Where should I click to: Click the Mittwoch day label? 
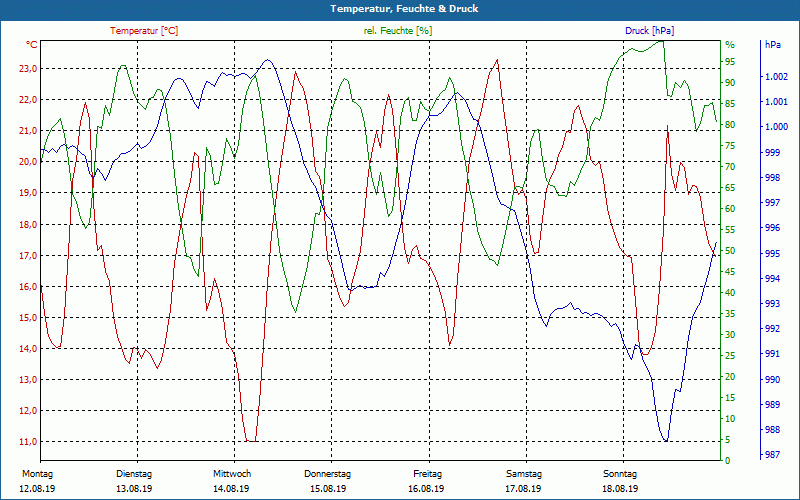click(x=232, y=474)
